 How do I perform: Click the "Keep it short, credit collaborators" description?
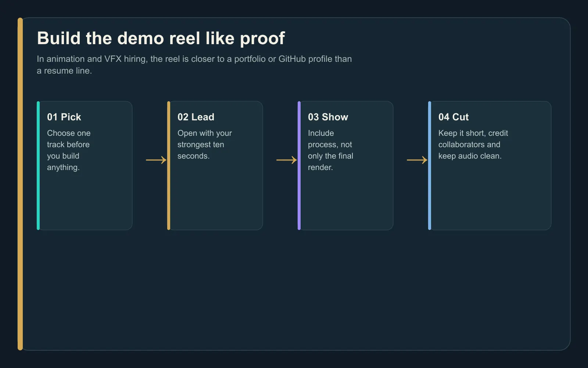(473, 145)
